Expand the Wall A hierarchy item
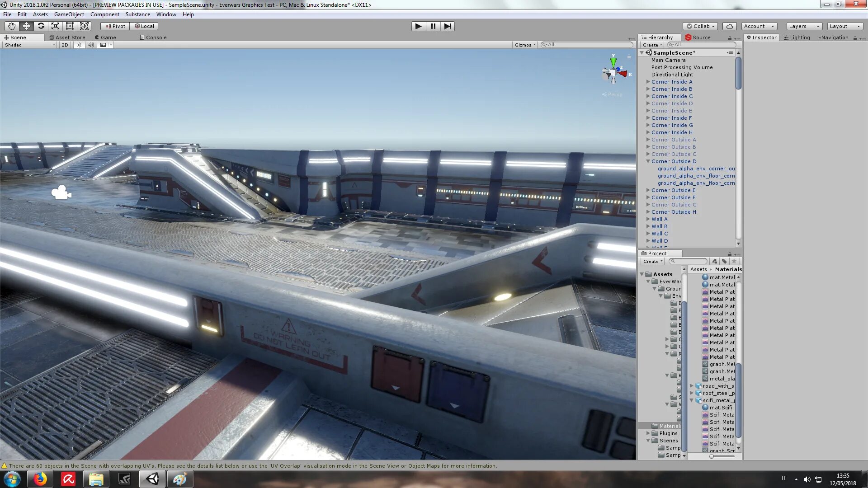The height and width of the screenshot is (488, 868). coord(648,219)
